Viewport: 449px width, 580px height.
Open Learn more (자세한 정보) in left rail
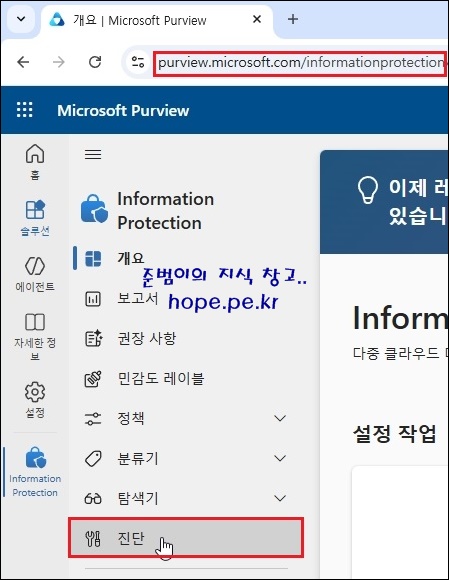35,336
